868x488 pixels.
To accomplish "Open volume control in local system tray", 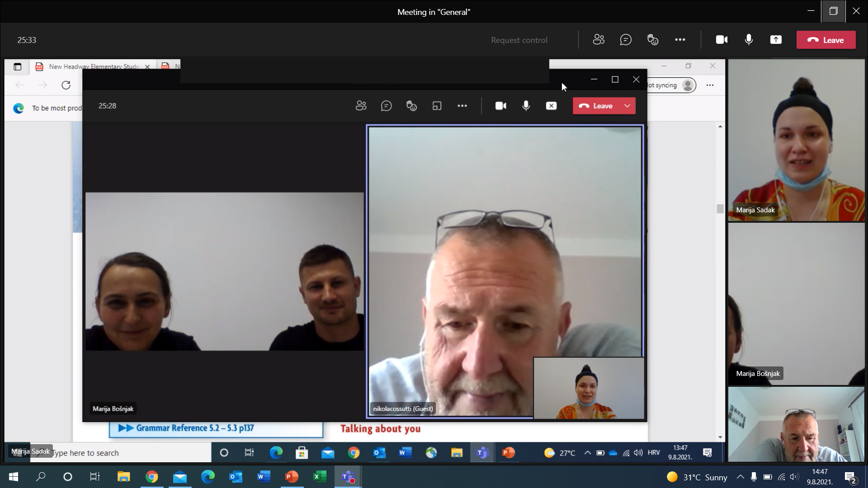I will point(794,477).
